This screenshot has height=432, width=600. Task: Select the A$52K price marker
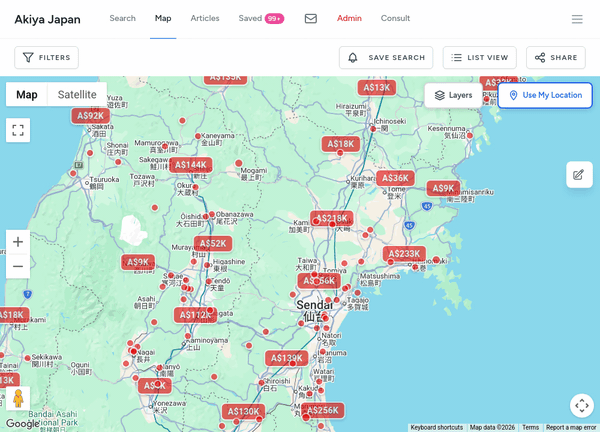[x=213, y=243]
